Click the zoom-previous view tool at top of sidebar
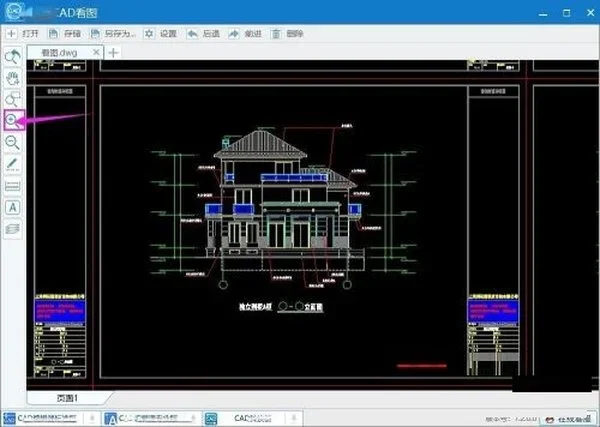 (13, 57)
